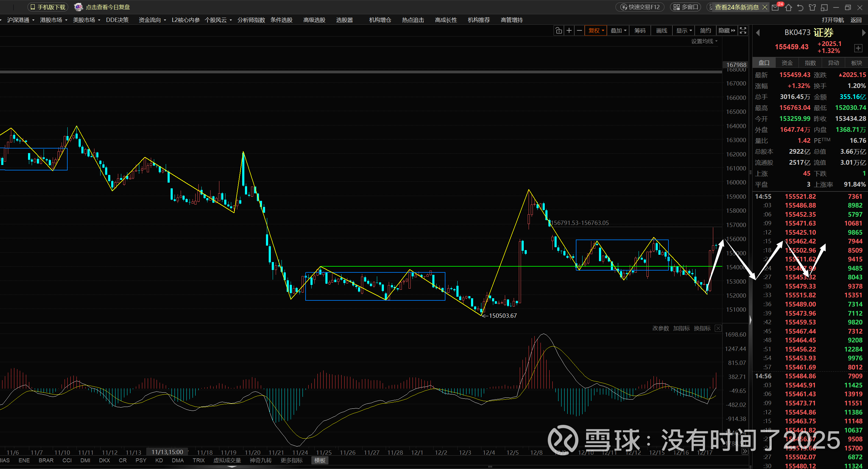The width and height of the screenshot is (868, 469).
Task: Expand the 设置均线 dropdown
Action: click(x=704, y=41)
